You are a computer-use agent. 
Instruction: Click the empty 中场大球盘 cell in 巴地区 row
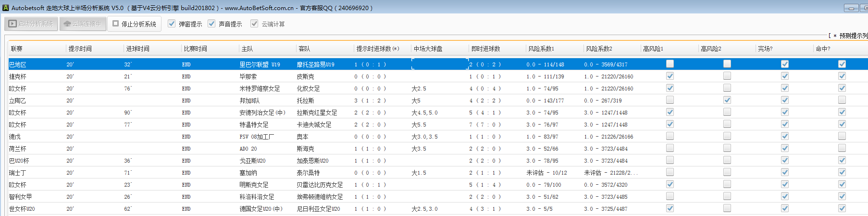tap(440, 64)
